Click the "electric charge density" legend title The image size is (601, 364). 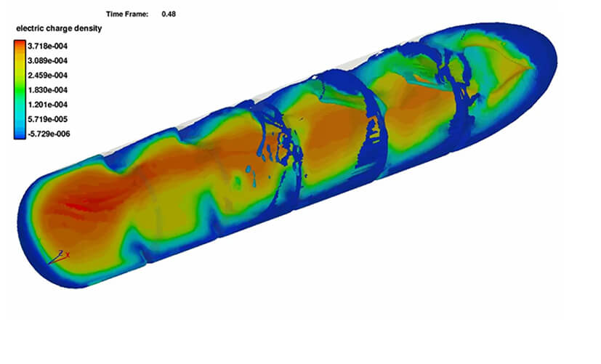tap(54, 28)
